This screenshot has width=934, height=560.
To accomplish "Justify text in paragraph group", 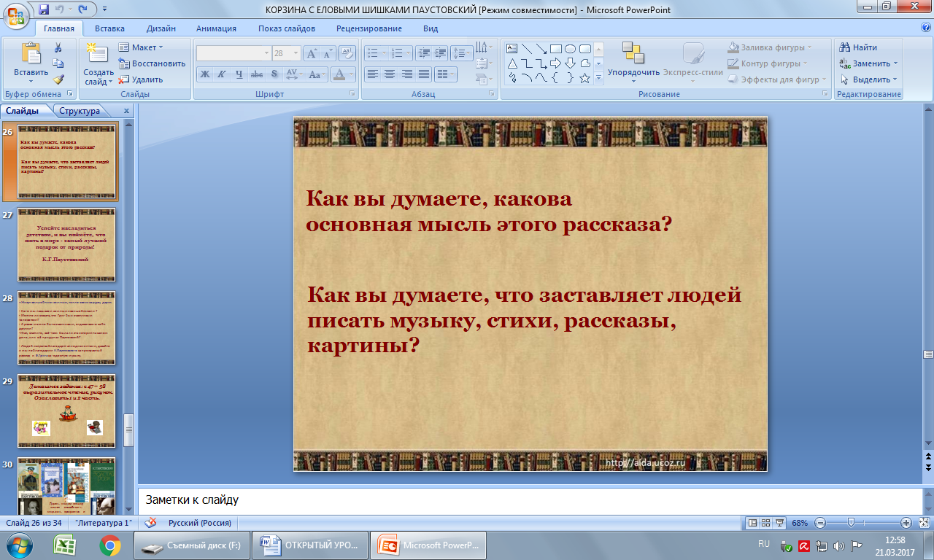I will click(x=425, y=74).
